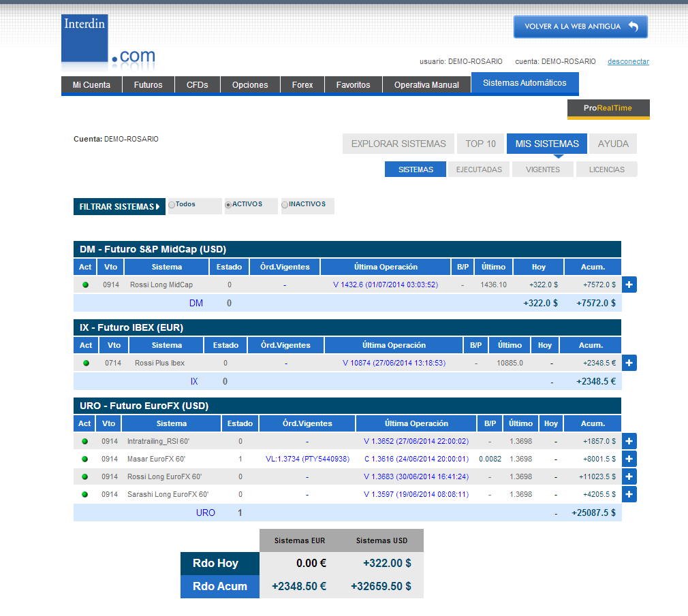
Task: Select MIS SISTEMAS tab
Action: point(547,144)
